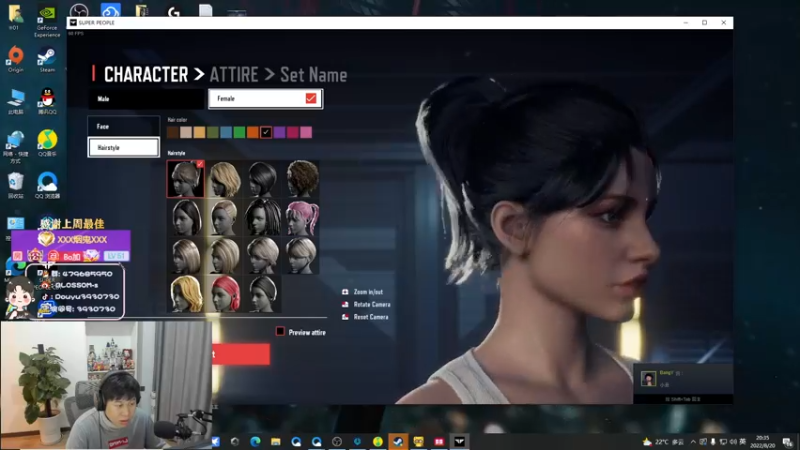Pick the bright green hair color swatch
This screenshot has height=450, width=800.
(239, 133)
